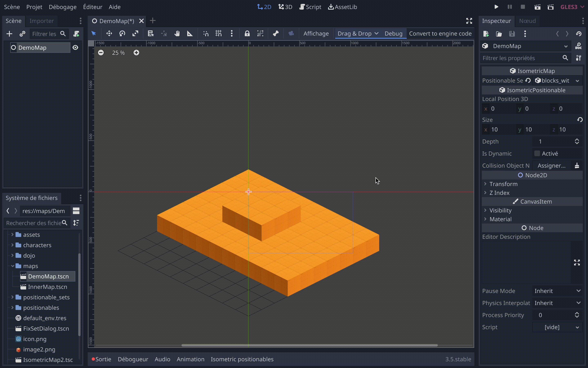Increment the Depth stepper value

click(x=577, y=140)
